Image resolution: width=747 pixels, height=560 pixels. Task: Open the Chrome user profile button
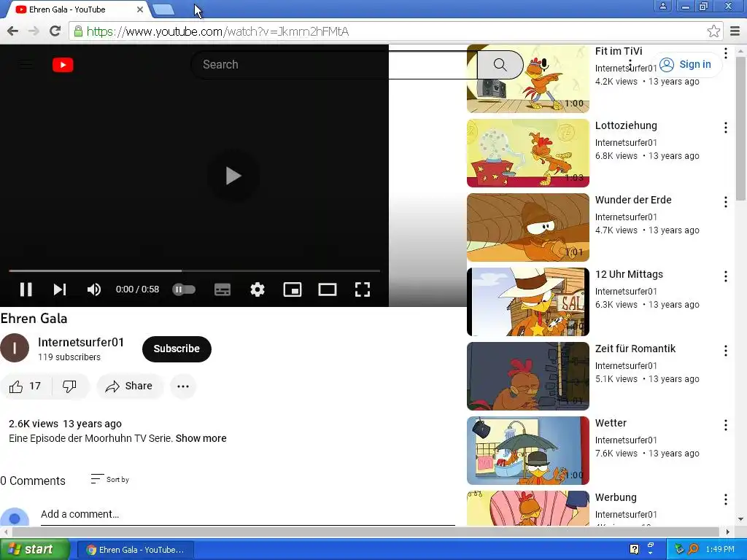pyautogui.click(x=662, y=6)
